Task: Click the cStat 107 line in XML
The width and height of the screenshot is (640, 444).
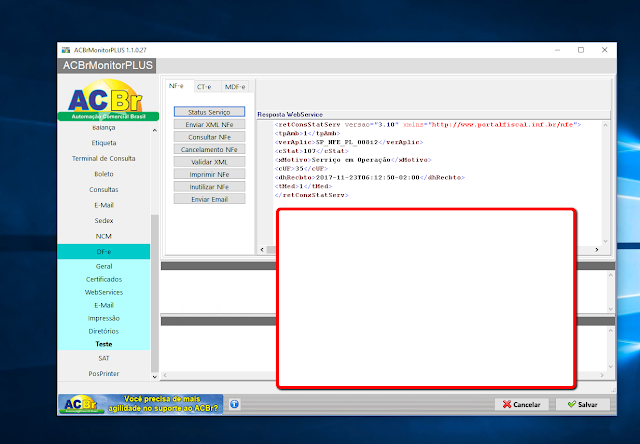Action: (x=311, y=151)
